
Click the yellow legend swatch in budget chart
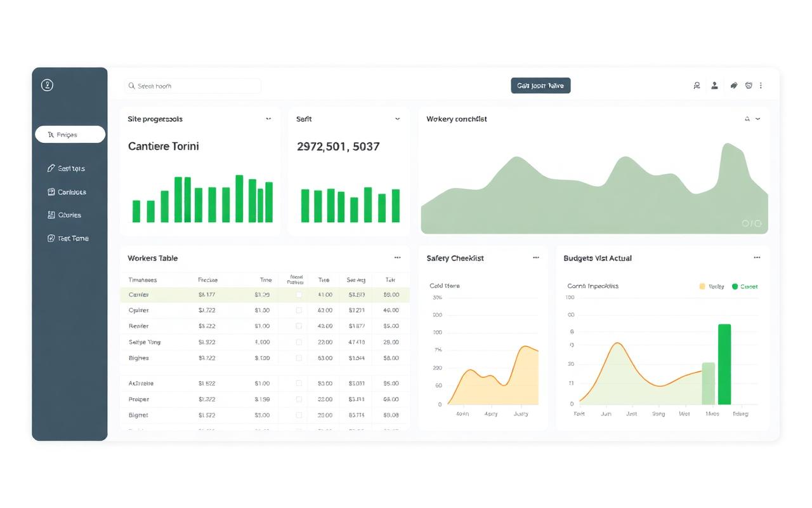click(702, 286)
